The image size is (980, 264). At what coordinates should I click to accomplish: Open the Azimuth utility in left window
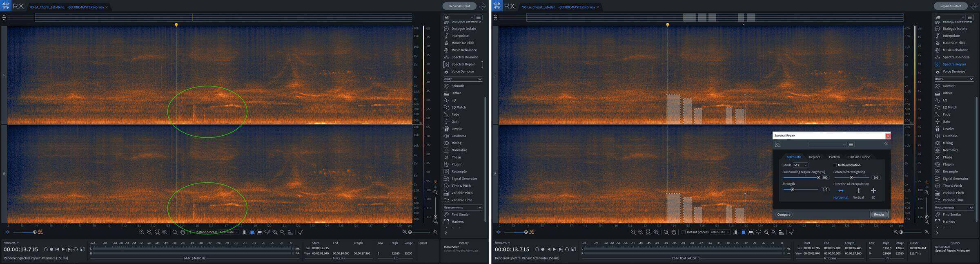[457, 86]
